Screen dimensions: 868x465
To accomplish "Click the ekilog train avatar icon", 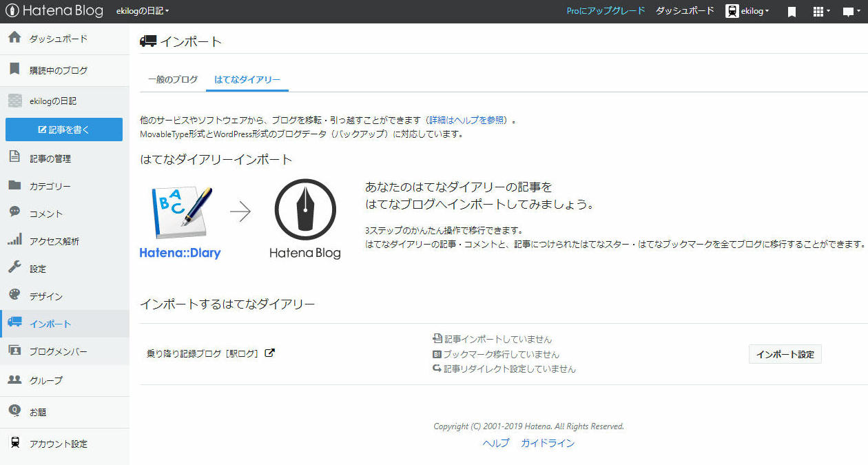I will point(732,12).
